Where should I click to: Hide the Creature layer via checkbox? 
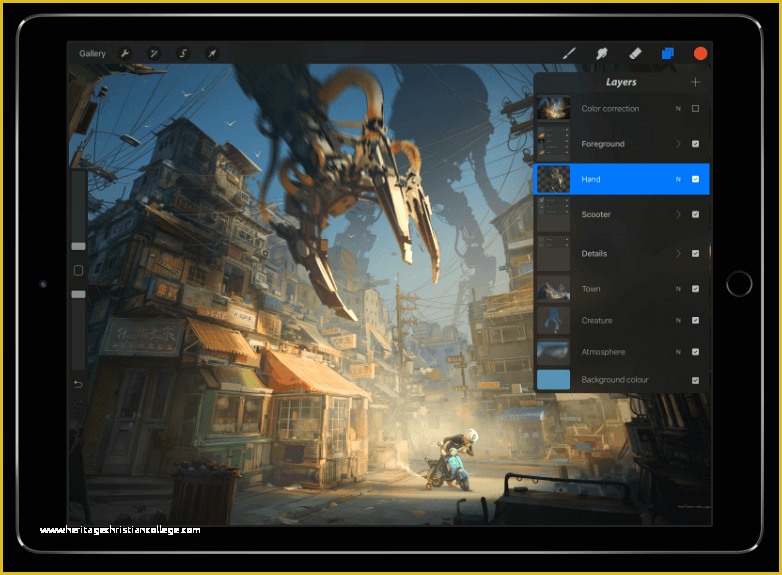pyautogui.click(x=695, y=320)
